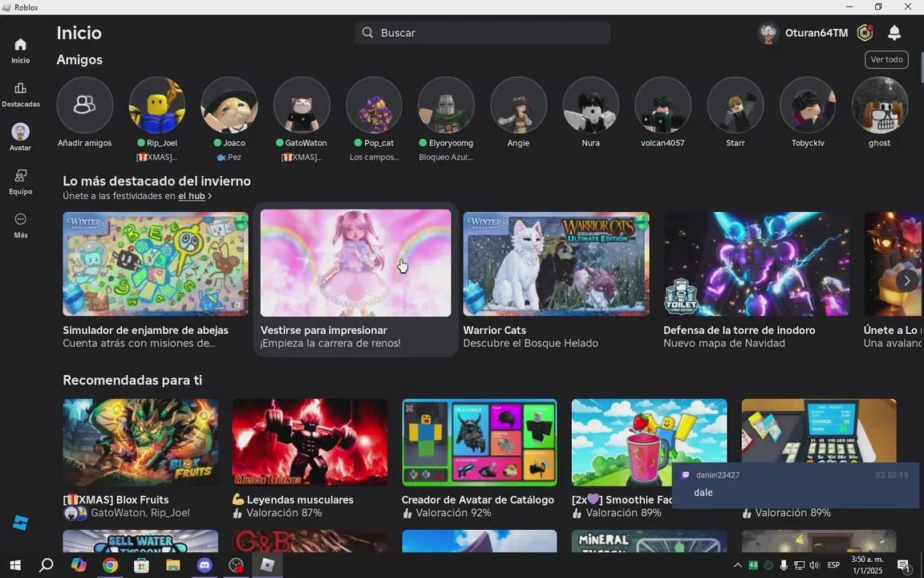Click the chevron to see more winter games
This screenshot has height=578, width=924.
[x=906, y=280]
